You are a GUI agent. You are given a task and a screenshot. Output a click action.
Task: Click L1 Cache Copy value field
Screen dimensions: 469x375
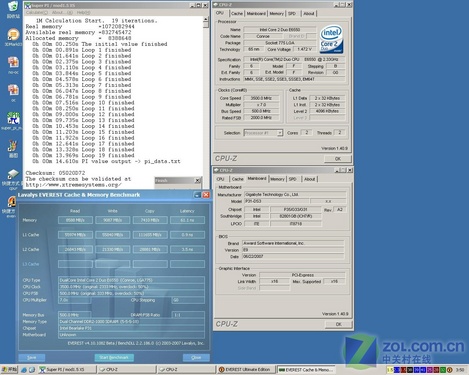click(150, 235)
